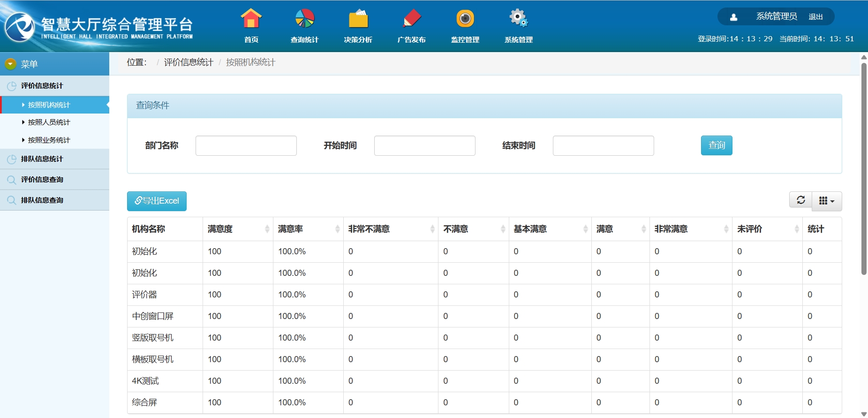This screenshot has width=868, height=418.
Task: Select the 横板取号机 table row name
Action: 153,359
